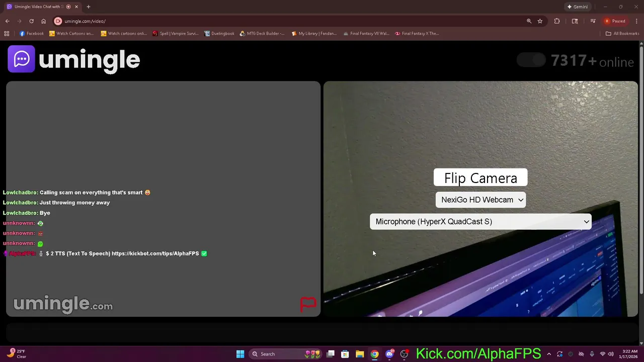
Task: Open Discord from the taskbar
Action: [389, 354]
